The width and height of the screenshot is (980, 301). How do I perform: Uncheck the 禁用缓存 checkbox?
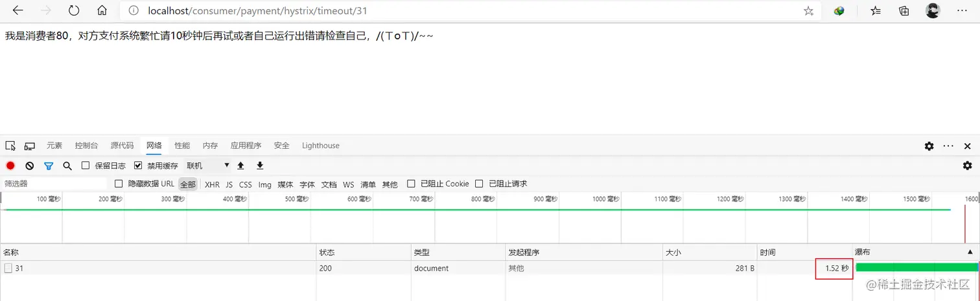138,166
